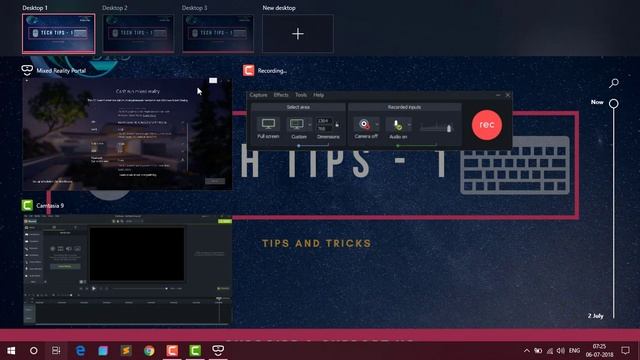Open the Capture menu in recorder

coord(258,95)
